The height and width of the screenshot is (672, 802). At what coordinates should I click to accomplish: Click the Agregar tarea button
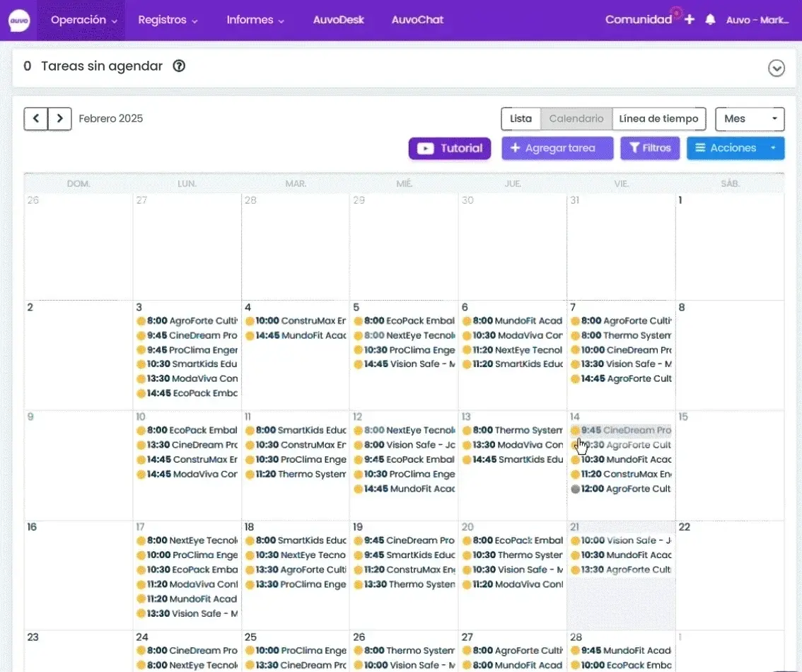click(557, 149)
